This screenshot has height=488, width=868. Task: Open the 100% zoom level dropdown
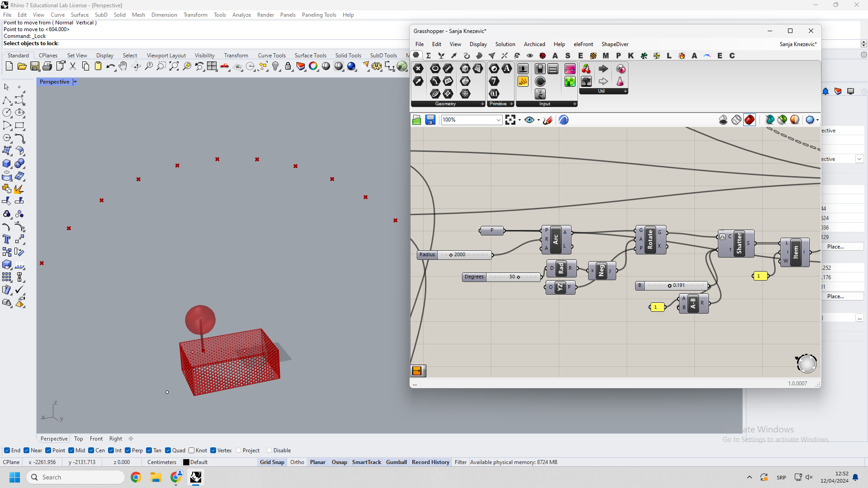coord(498,120)
